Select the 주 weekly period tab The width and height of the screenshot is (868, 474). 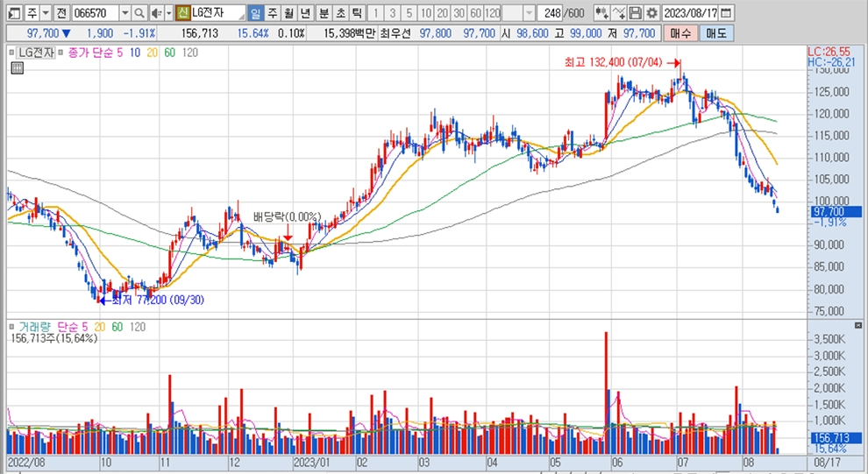point(272,13)
